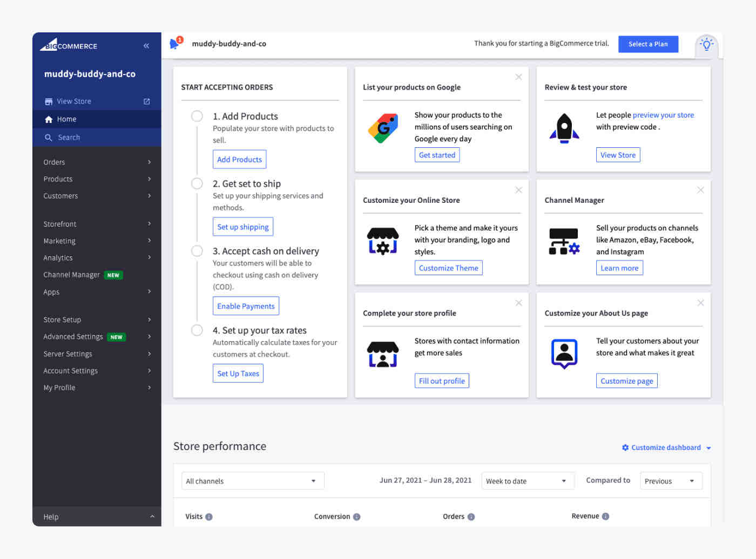756x559 pixels.
Task: Click the Select a Plan button
Action: [648, 44]
